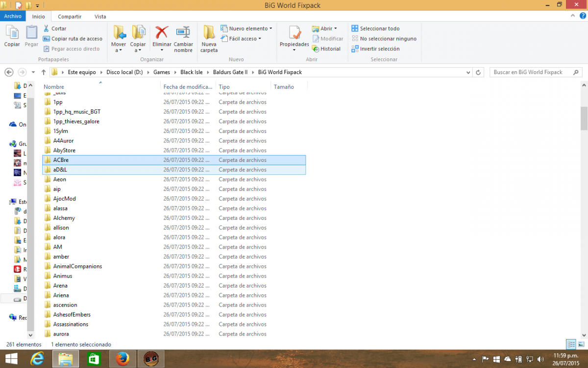Select the Inicio ribbon tab
588x368 pixels.
point(38,16)
